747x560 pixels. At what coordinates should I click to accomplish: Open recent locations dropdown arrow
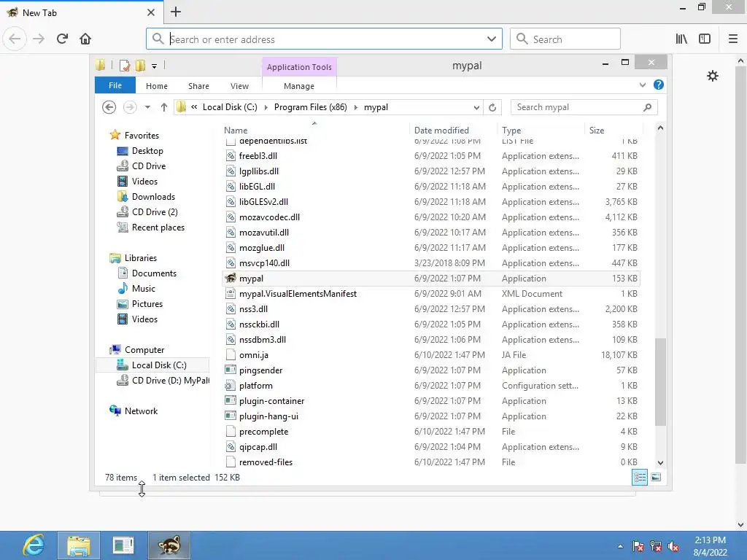click(x=147, y=107)
